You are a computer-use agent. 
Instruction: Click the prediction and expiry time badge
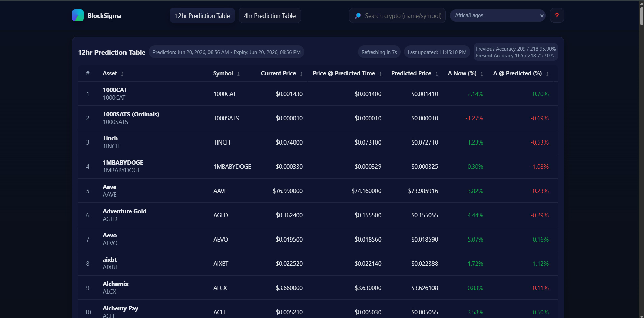click(x=226, y=52)
